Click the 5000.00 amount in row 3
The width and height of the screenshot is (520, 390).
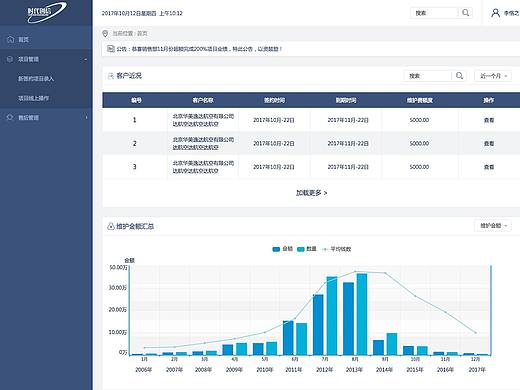(x=419, y=167)
